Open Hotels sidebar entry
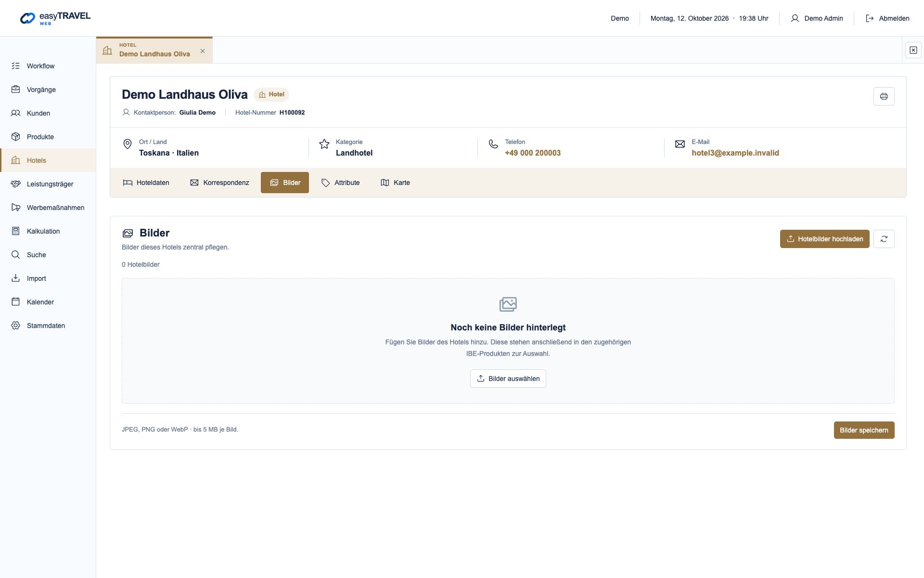Image resolution: width=924 pixels, height=578 pixels. [x=48, y=160]
